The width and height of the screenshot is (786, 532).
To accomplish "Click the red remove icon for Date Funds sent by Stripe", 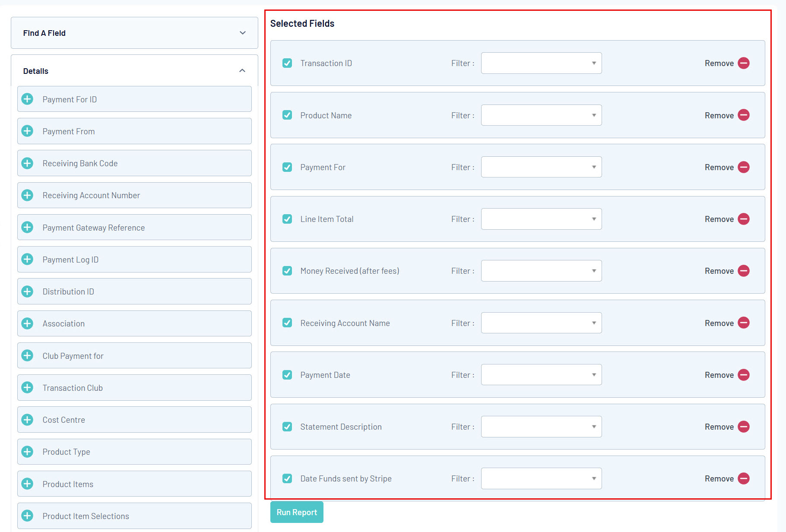I will point(744,478).
